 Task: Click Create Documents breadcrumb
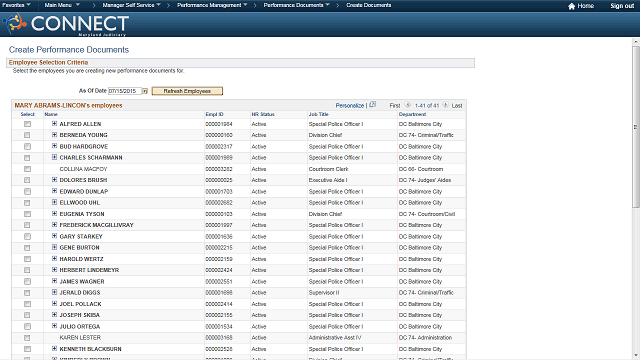click(x=369, y=5)
